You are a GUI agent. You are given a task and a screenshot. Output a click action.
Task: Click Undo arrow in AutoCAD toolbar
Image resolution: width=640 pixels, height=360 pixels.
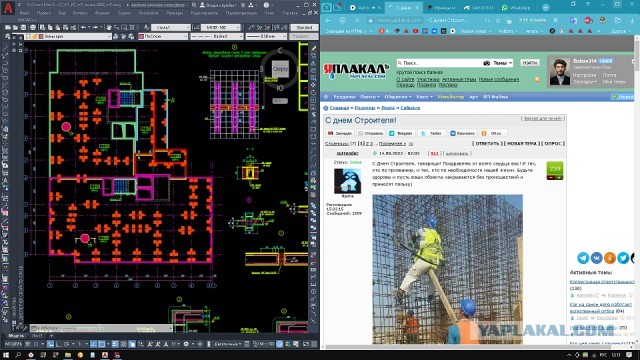[x=84, y=27]
